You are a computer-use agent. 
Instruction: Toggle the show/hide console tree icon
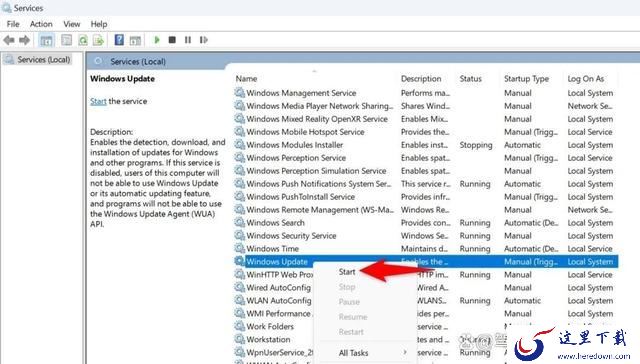click(x=46, y=40)
